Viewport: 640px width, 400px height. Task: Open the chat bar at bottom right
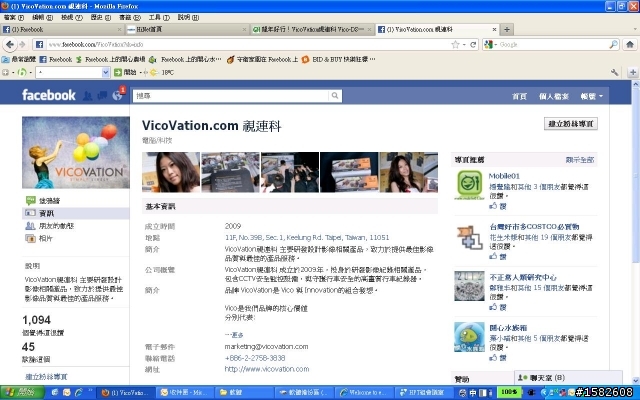(568, 378)
